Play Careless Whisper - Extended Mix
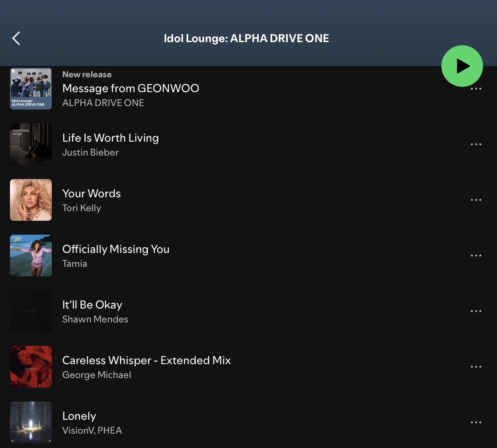This screenshot has height=448, width=497. tap(146, 361)
